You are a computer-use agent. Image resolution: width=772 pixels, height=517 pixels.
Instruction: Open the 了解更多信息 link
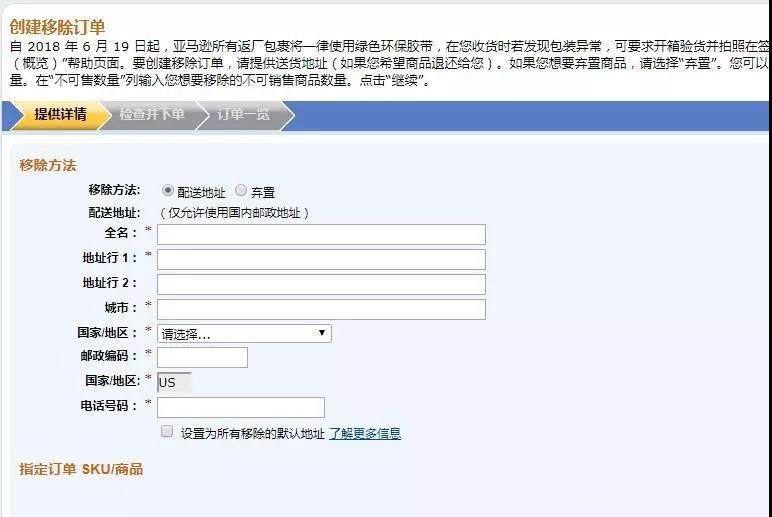tap(365, 433)
